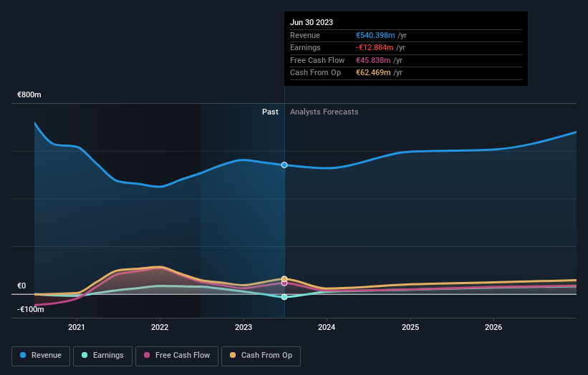Click the €800m y-axis label
This screenshot has height=375, width=588.
(x=29, y=94)
